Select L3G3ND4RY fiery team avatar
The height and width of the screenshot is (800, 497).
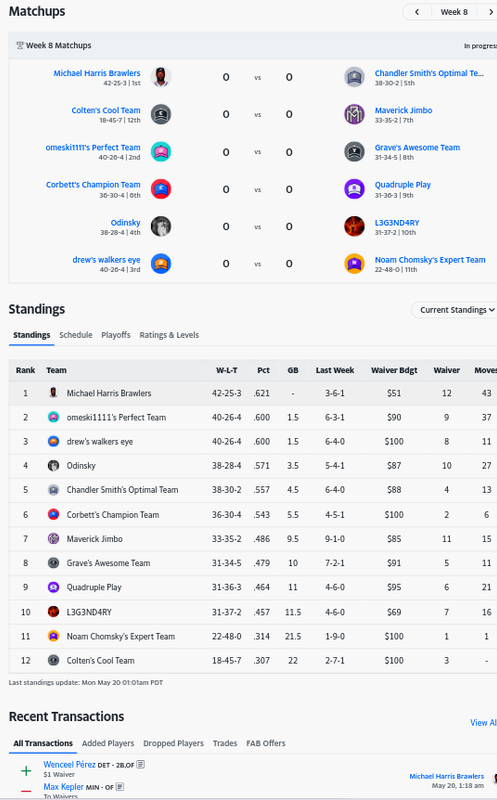[x=354, y=227]
